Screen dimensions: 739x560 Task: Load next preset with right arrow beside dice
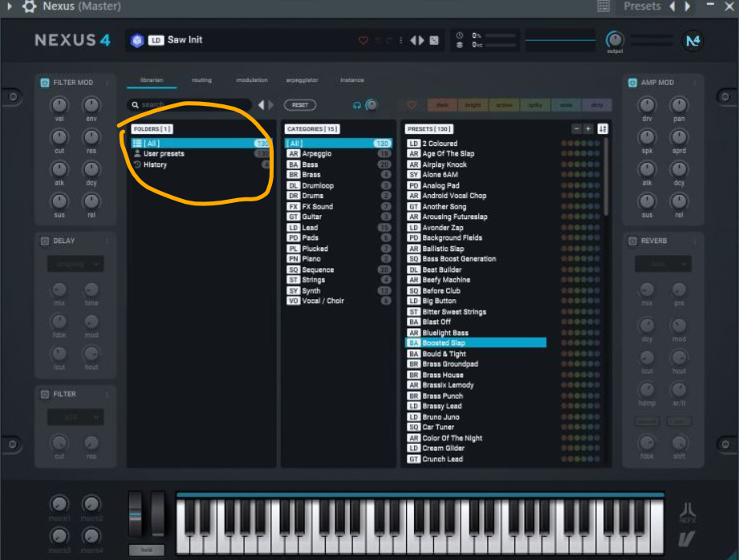(x=421, y=41)
